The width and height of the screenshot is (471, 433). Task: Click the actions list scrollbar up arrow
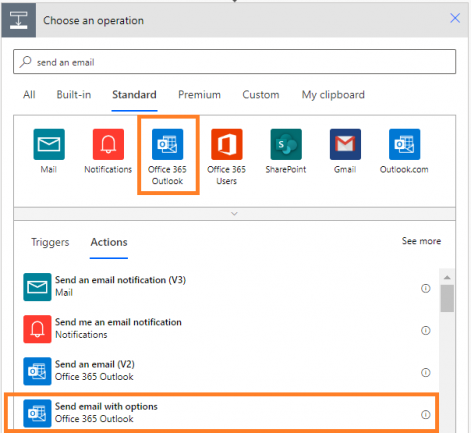pyautogui.click(x=447, y=277)
